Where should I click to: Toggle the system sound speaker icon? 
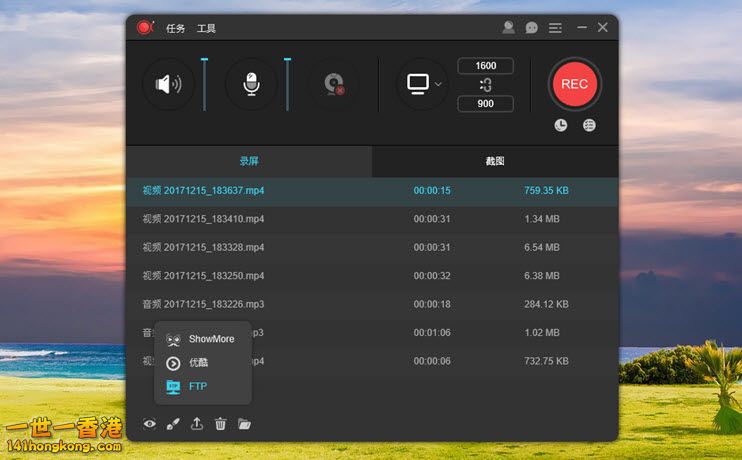click(x=168, y=84)
